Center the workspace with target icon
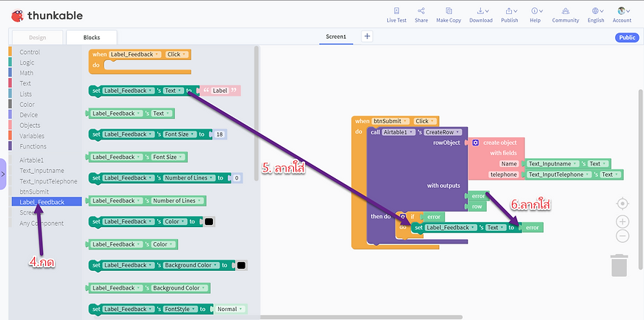The image size is (644, 320). [x=622, y=203]
